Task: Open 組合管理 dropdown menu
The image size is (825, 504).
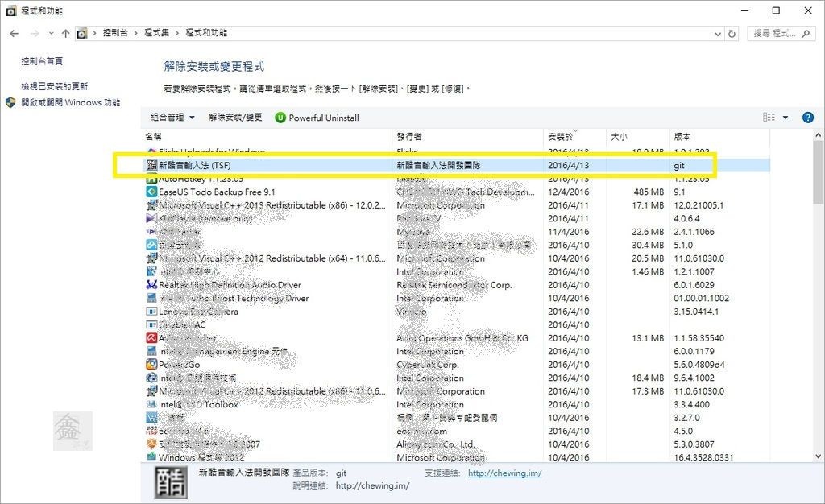Action: pos(172,118)
